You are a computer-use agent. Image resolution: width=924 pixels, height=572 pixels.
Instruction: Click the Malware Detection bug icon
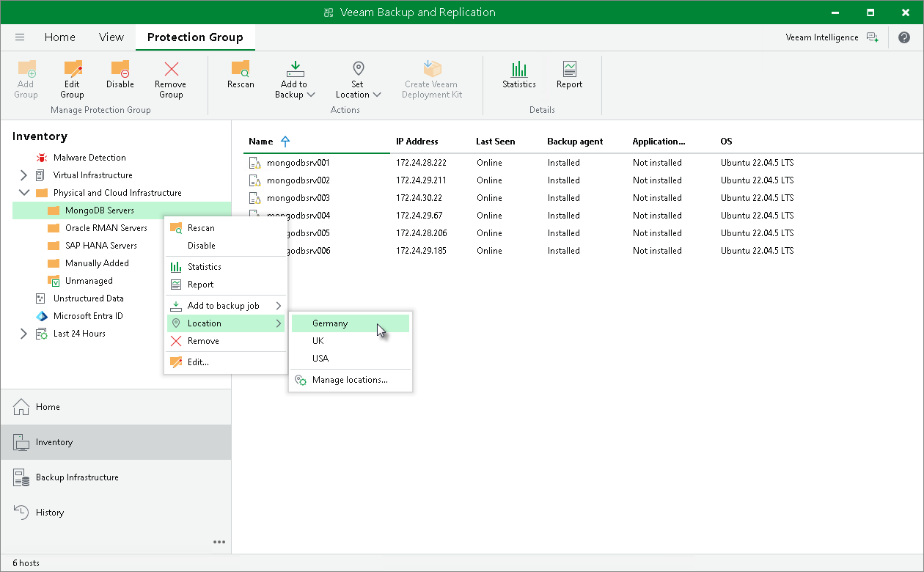pos(41,158)
